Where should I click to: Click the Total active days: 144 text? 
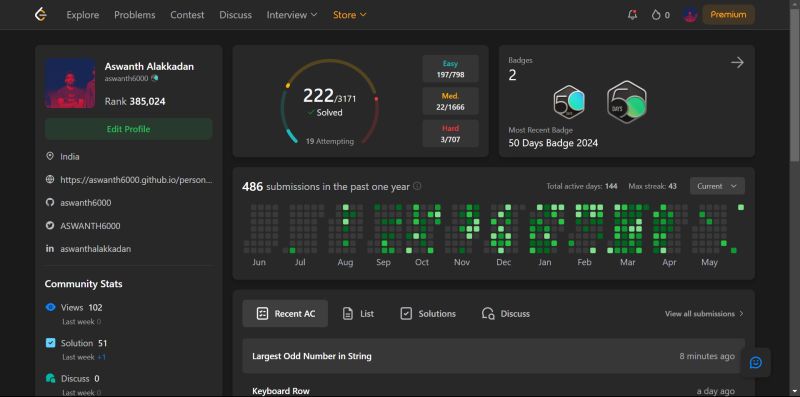click(582, 186)
